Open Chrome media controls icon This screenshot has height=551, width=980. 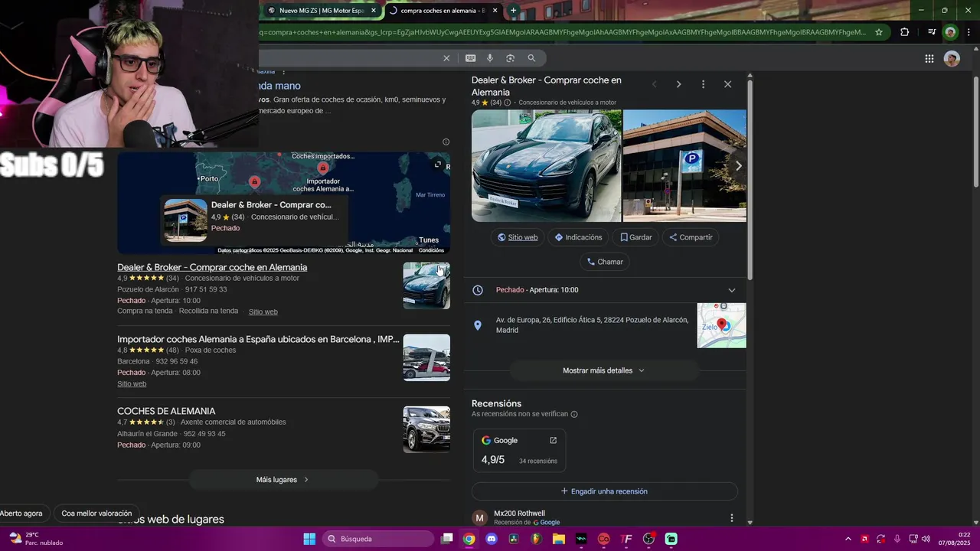(x=931, y=32)
